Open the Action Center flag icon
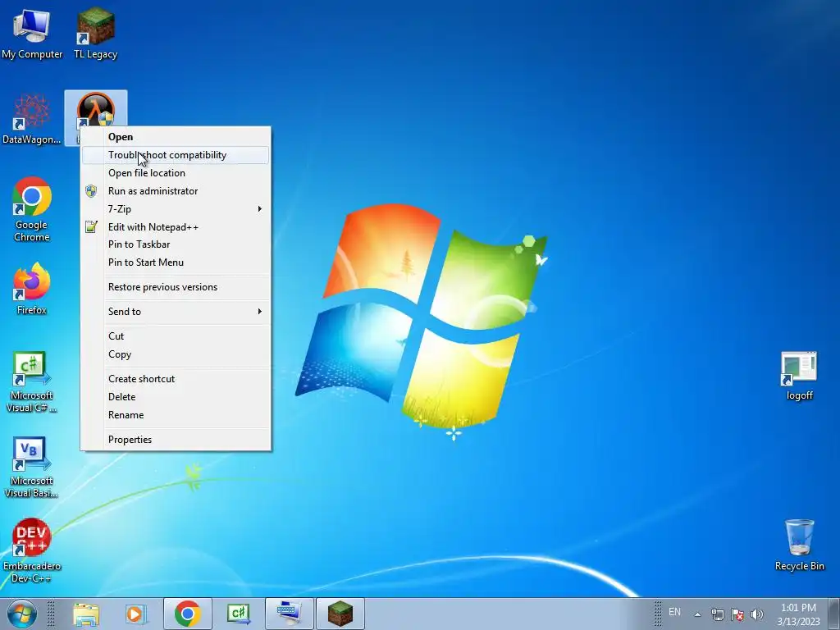 coord(737,614)
